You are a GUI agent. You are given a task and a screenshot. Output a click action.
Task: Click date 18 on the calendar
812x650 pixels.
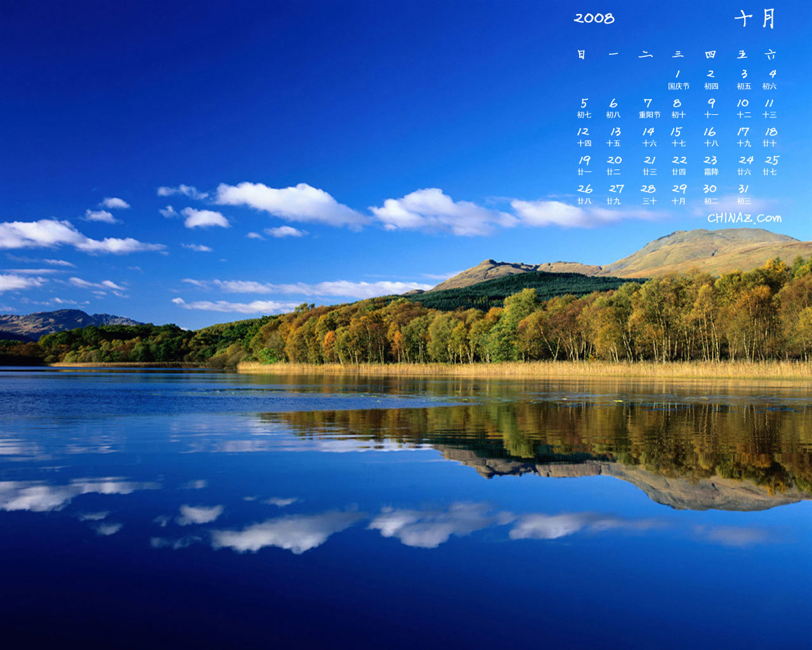pyautogui.click(x=770, y=136)
